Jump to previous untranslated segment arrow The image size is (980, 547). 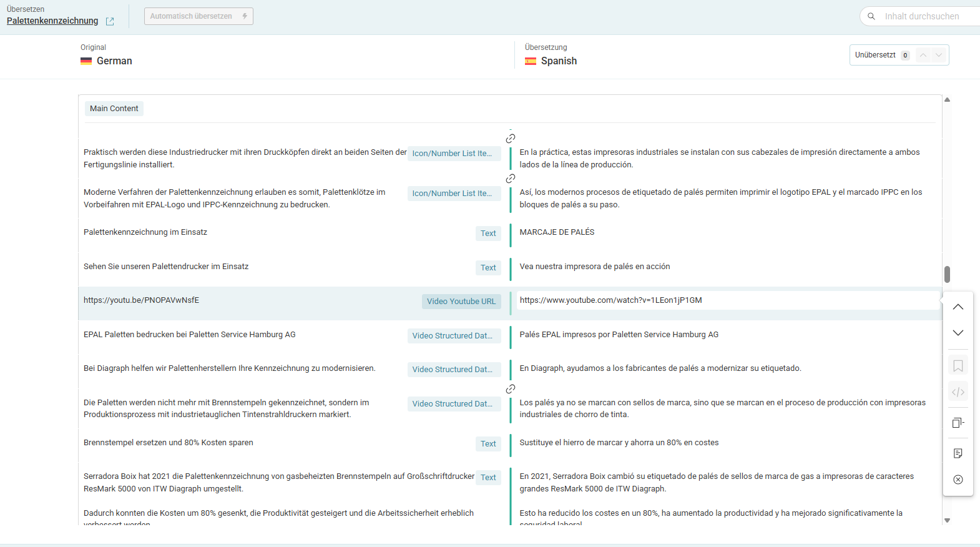tap(923, 55)
